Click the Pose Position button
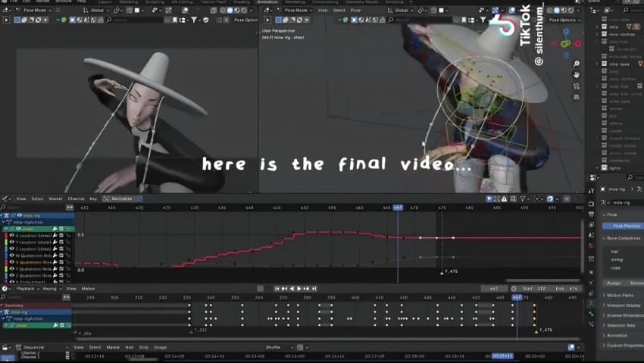Screen dimensions: 644x363 pyautogui.click(x=621, y=226)
